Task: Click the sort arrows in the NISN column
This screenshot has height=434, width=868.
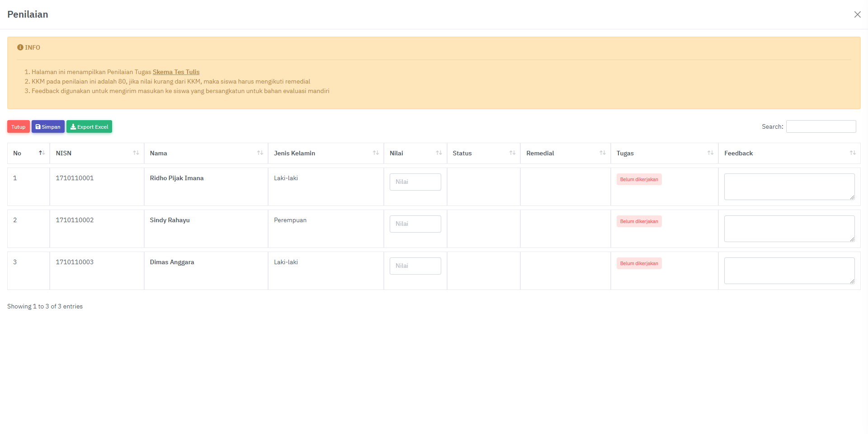Action: (x=136, y=153)
